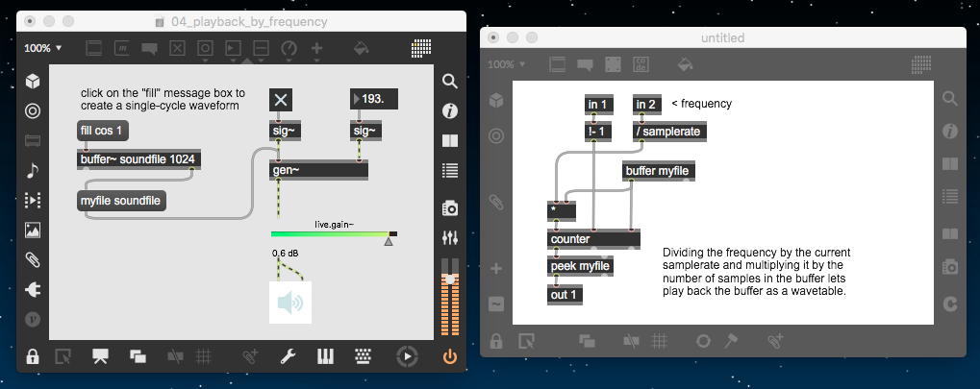Open the gen code view icon in untitled window

[641, 63]
